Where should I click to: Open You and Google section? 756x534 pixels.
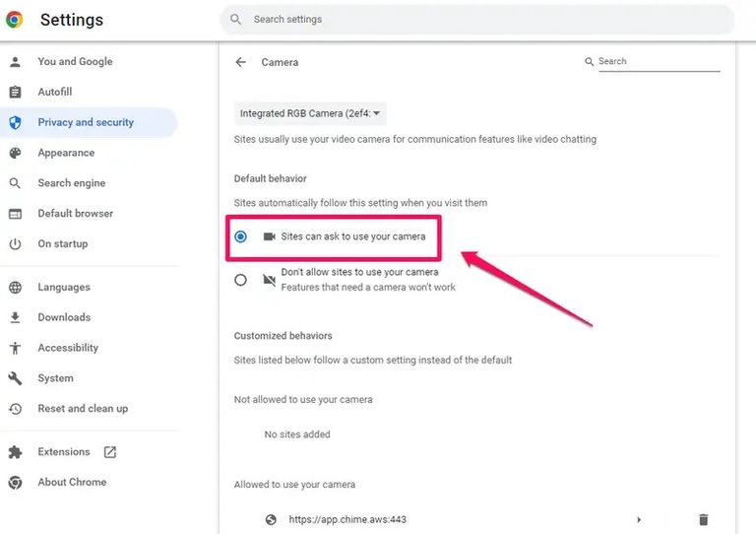pos(75,62)
